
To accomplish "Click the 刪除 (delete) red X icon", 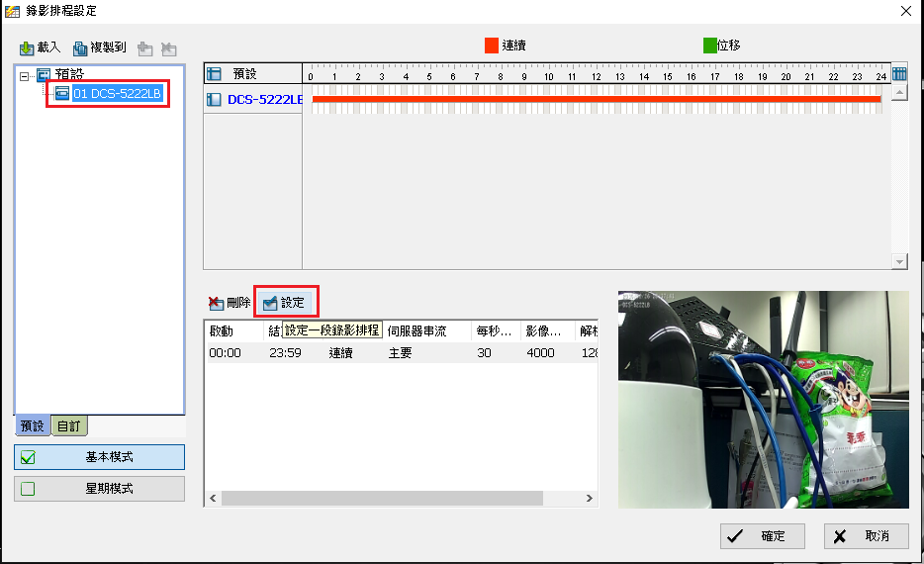I will coord(215,303).
